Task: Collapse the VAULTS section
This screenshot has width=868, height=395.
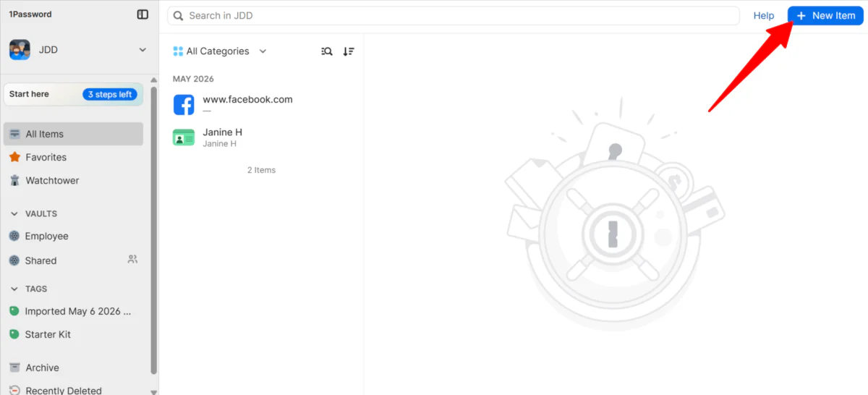Action: (x=14, y=213)
